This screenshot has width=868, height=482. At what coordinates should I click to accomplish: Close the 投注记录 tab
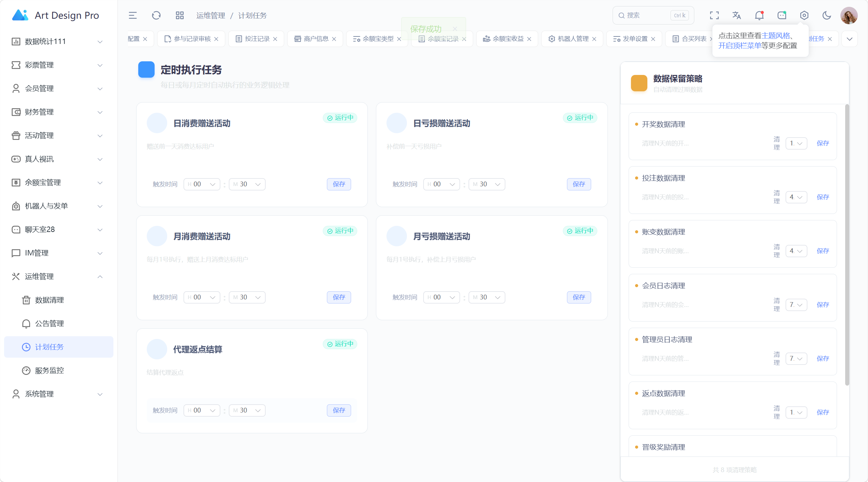pos(275,39)
